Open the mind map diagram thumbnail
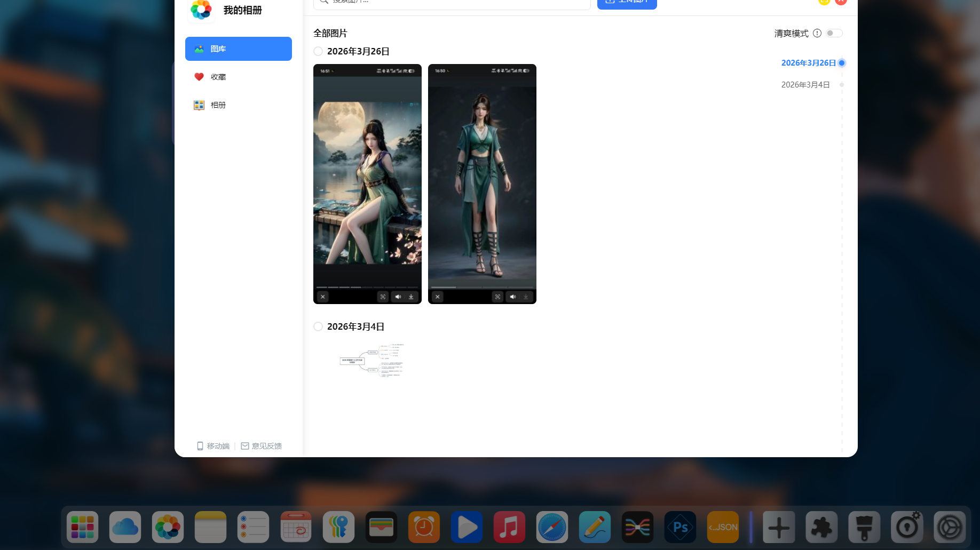 coord(372,361)
